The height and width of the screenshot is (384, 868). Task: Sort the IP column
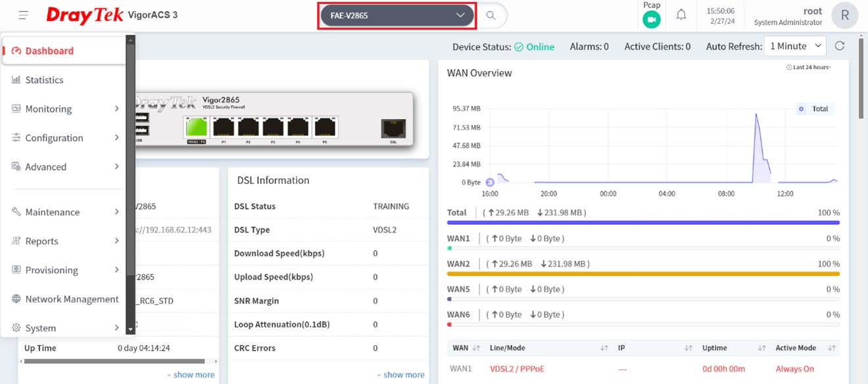pos(688,348)
